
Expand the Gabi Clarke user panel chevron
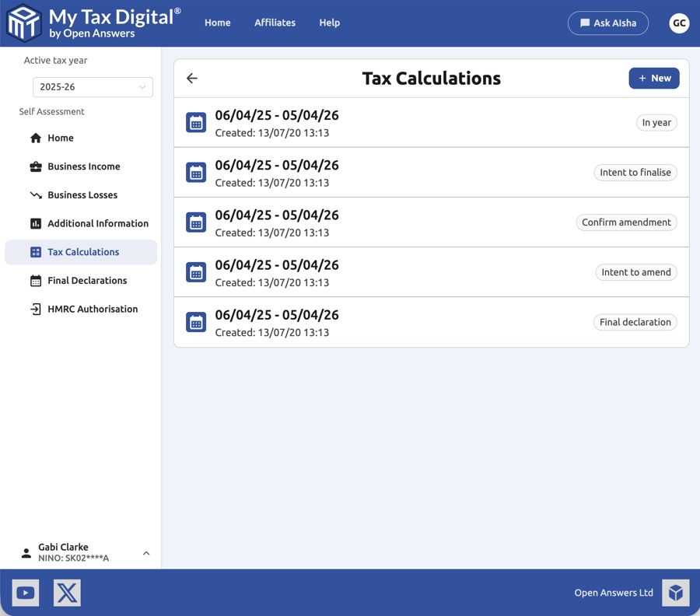coord(146,553)
